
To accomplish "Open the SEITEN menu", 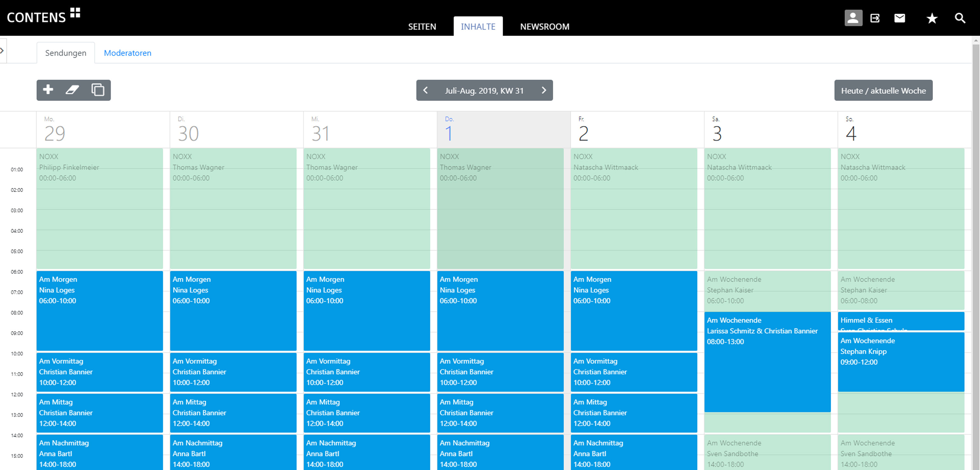I will (x=422, y=27).
